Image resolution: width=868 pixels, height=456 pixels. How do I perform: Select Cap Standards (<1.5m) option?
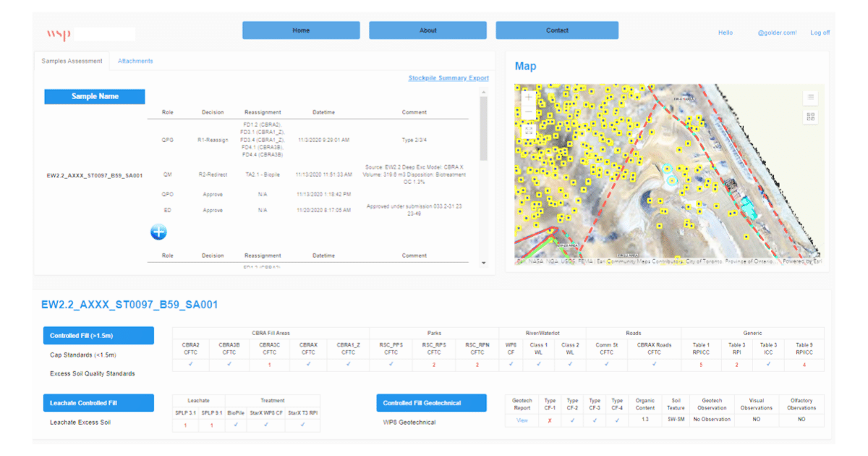(83, 355)
